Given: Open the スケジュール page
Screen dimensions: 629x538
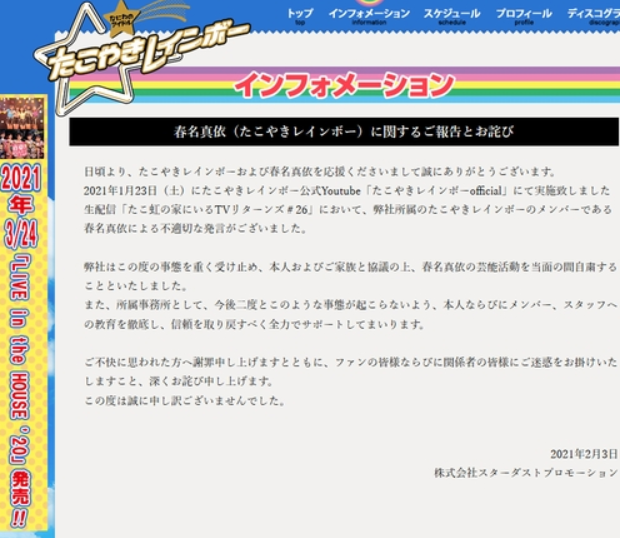Looking at the screenshot, I should pos(451,14).
